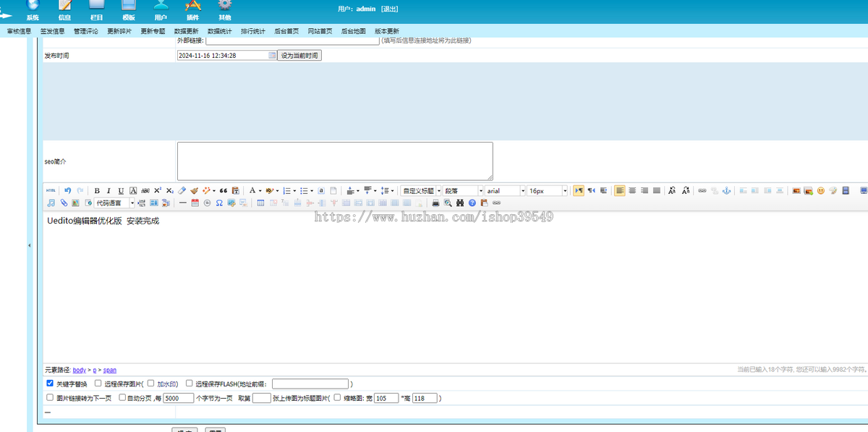Click the undo arrow icon
The image size is (868, 432).
67,190
